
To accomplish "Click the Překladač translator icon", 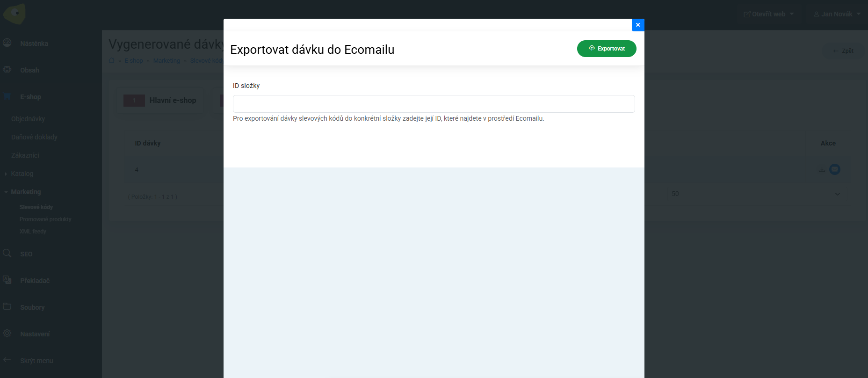I will click(x=7, y=280).
